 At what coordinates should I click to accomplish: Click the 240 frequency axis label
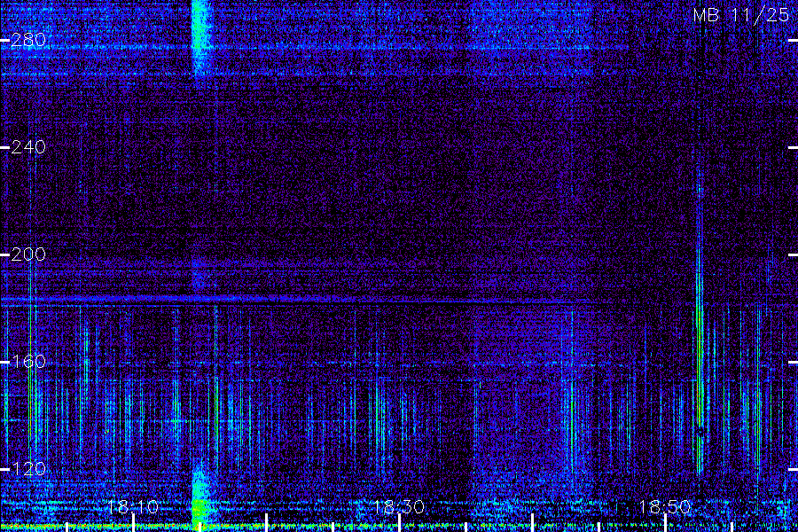pyautogui.click(x=28, y=147)
